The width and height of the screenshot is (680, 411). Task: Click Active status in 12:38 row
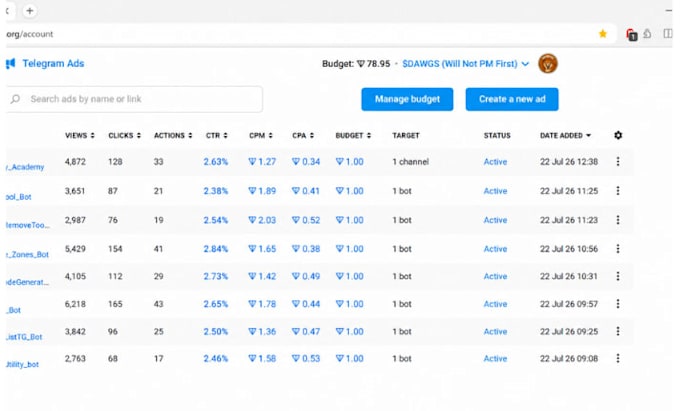pos(495,162)
